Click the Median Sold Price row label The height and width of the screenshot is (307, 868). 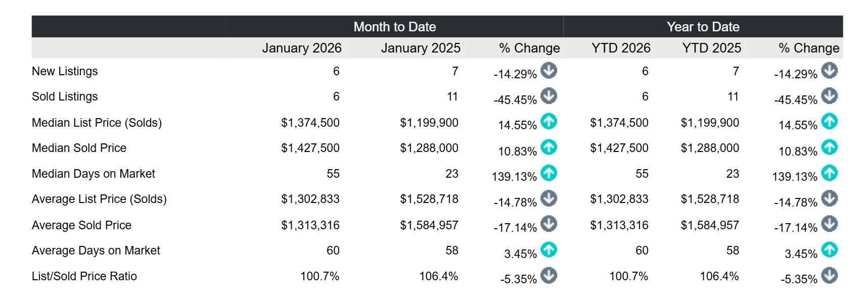click(79, 148)
